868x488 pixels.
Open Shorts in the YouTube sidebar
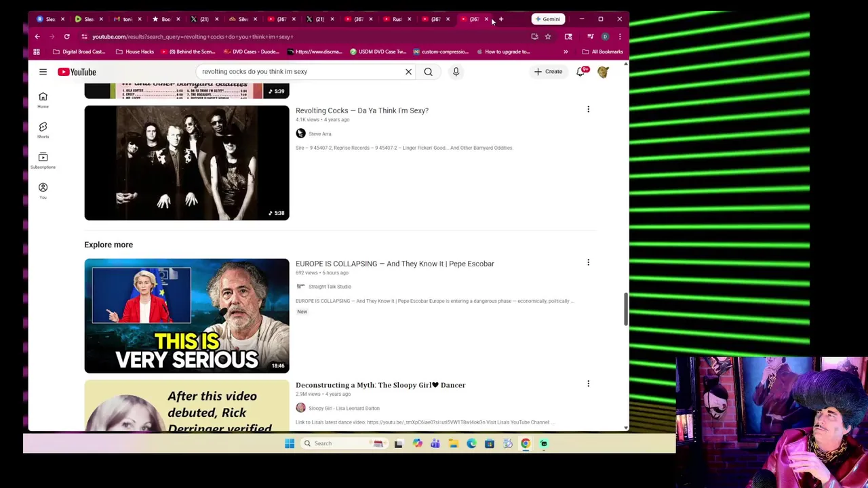point(43,129)
